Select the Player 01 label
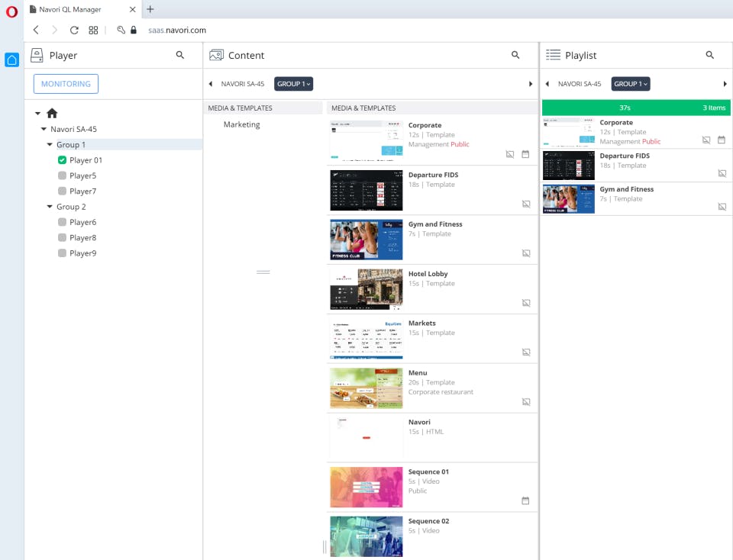Image resolution: width=733 pixels, height=560 pixels. point(86,160)
